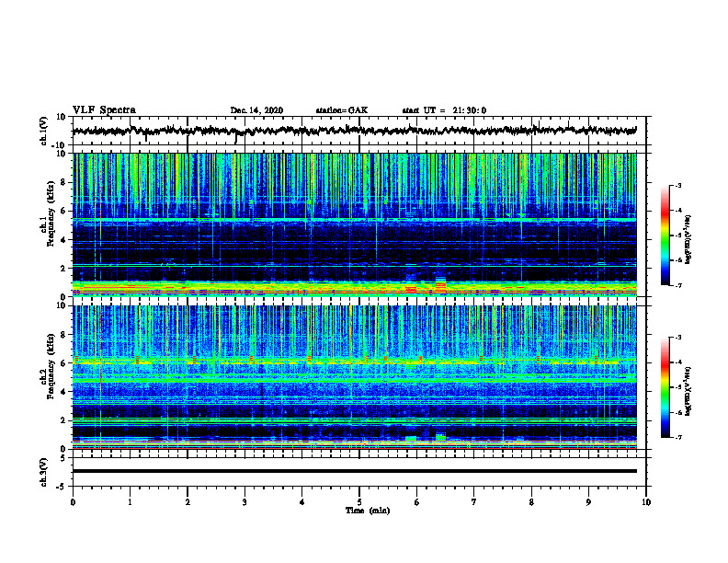This screenshot has height=563, width=728.
Task: Click the time axis tick label "10"
Action: pos(646,502)
